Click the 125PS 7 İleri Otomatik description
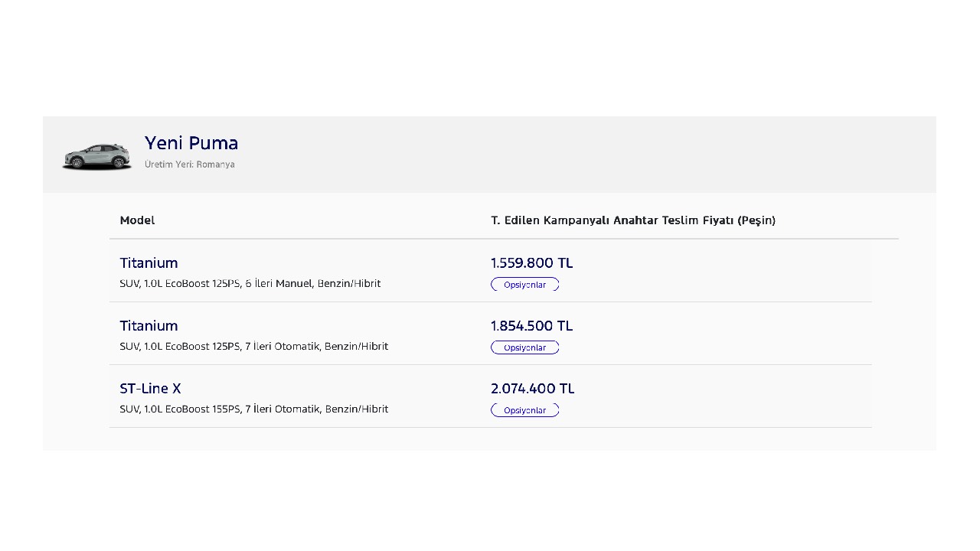Viewport: 980px width, 551px height. [x=254, y=347]
